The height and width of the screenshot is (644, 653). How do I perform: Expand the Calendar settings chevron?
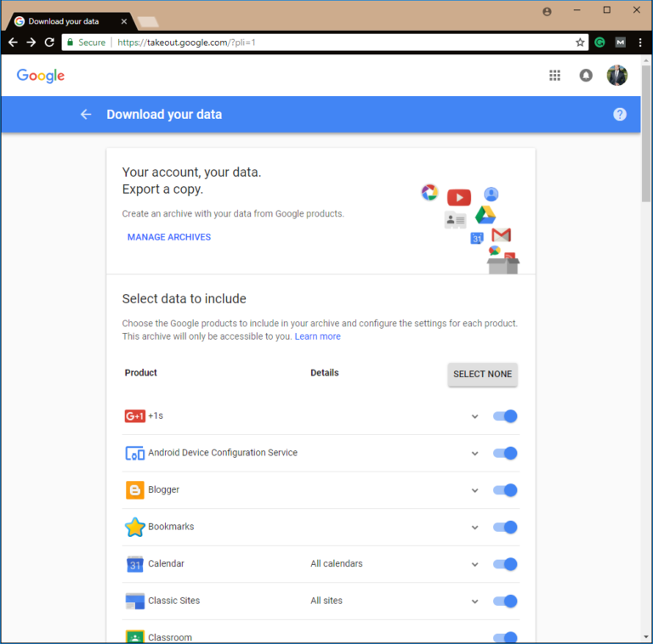pyautogui.click(x=474, y=564)
